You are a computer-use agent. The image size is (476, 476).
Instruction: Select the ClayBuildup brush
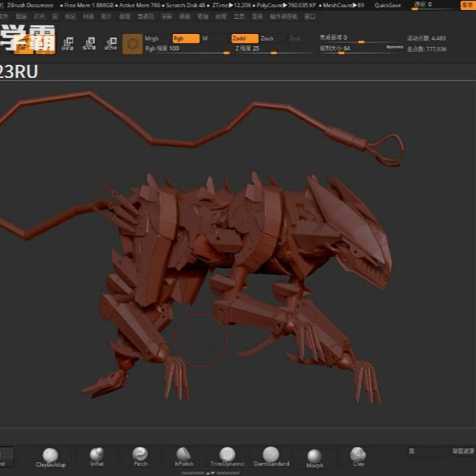click(x=50, y=455)
